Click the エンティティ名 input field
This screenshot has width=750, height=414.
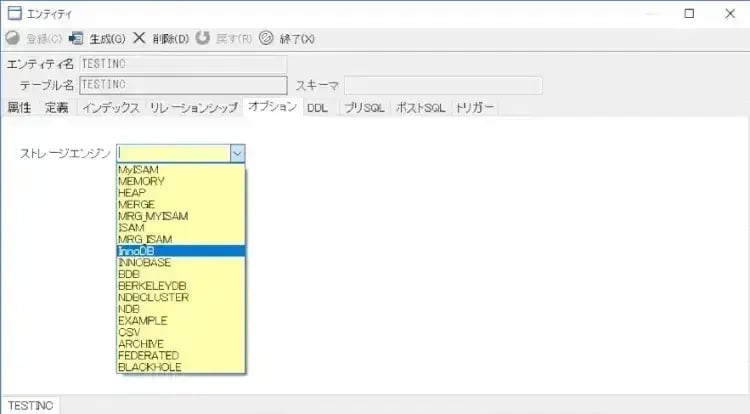pyautogui.click(x=183, y=64)
